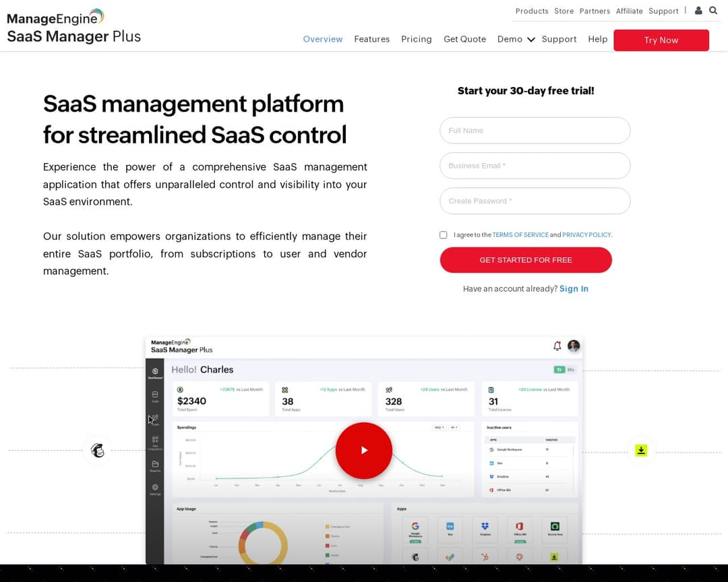Open the Store link in top bar

tap(564, 11)
